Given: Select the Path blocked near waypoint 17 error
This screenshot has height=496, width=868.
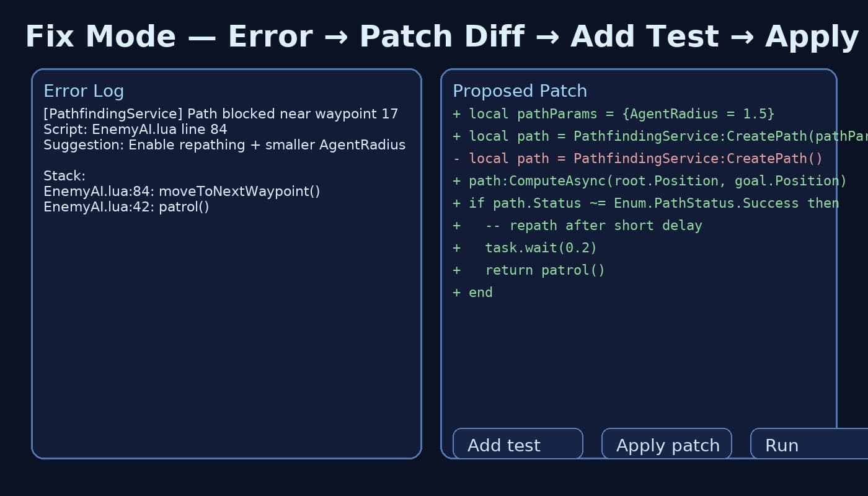Looking at the screenshot, I should point(221,114).
